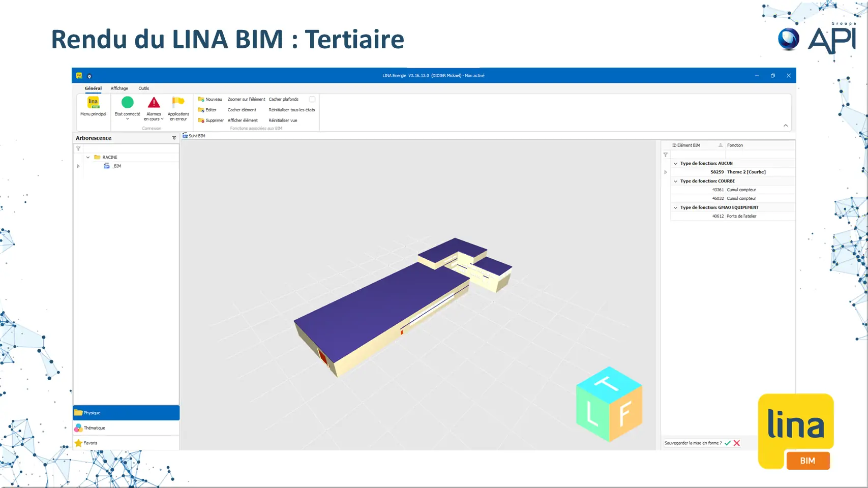Click the filter icon in BIM element grid

pos(666,155)
